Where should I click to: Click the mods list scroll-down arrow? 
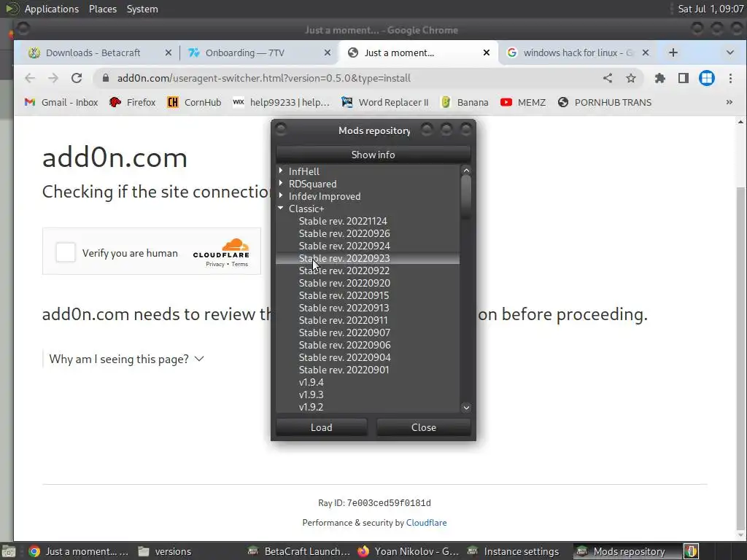click(466, 408)
